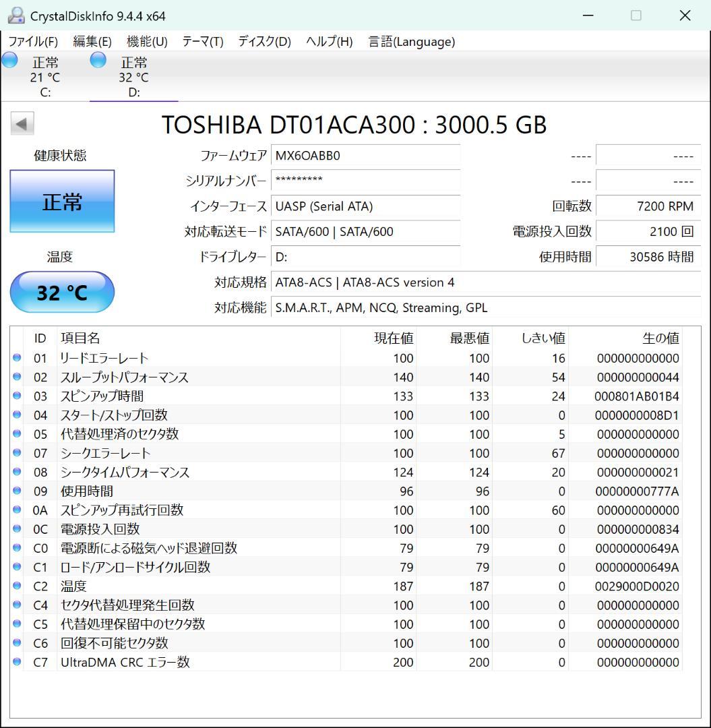Click the blue status light above 正常 21 °C
711x728 pixels.
pos(9,60)
